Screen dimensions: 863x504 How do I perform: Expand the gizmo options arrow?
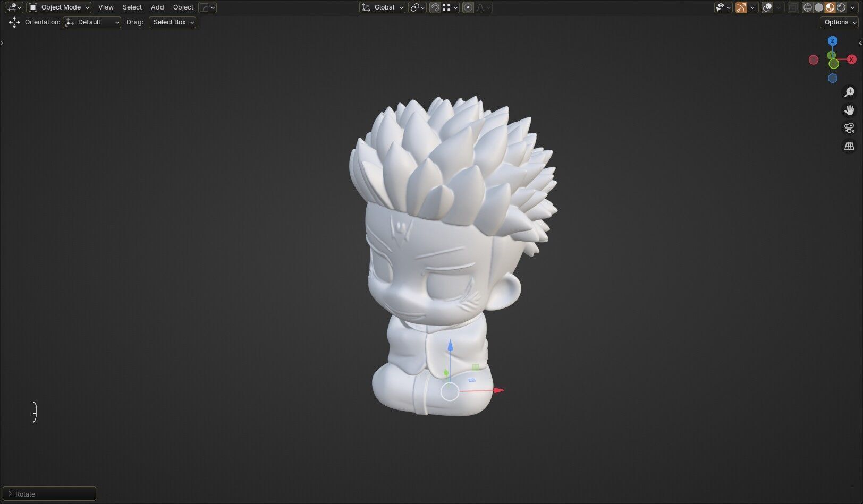tap(752, 7)
